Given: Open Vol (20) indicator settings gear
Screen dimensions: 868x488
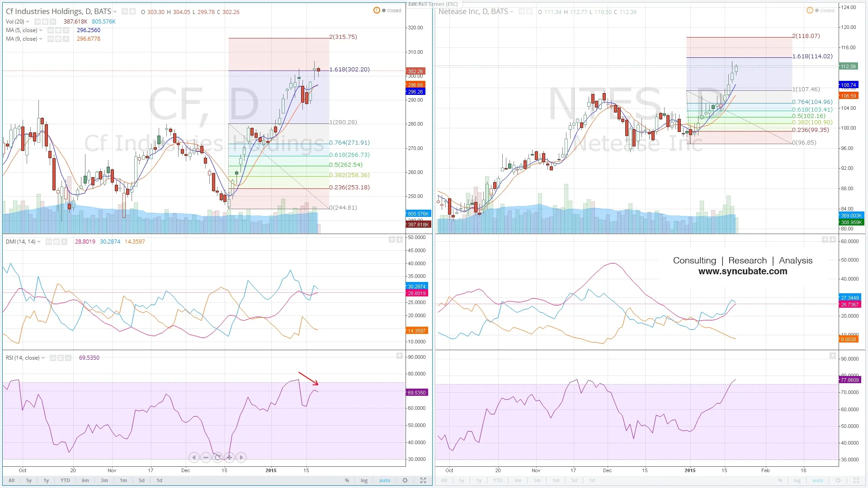Looking at the screenshot, I should 45,22.
